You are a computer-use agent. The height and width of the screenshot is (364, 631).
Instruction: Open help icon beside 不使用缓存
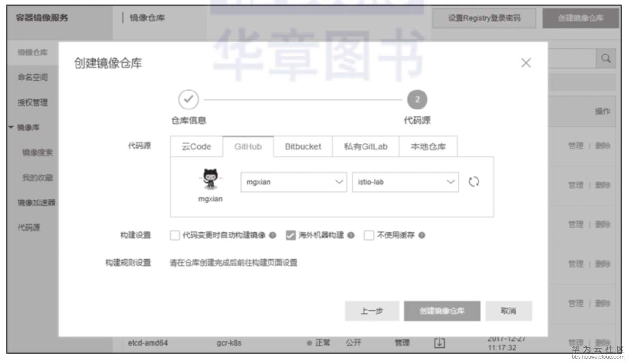pyautogui.click(x=421, y=236)
